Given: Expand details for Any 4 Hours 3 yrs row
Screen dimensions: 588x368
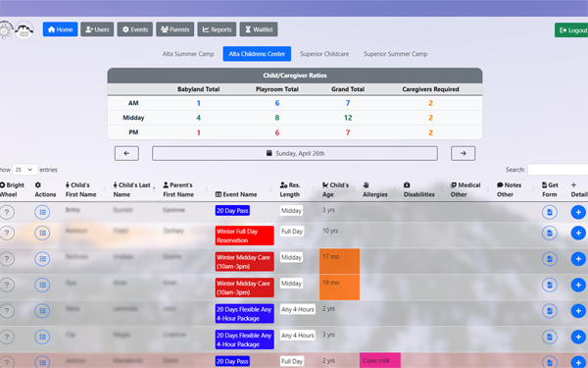Looking at the screenshot, I should point(578,337).
